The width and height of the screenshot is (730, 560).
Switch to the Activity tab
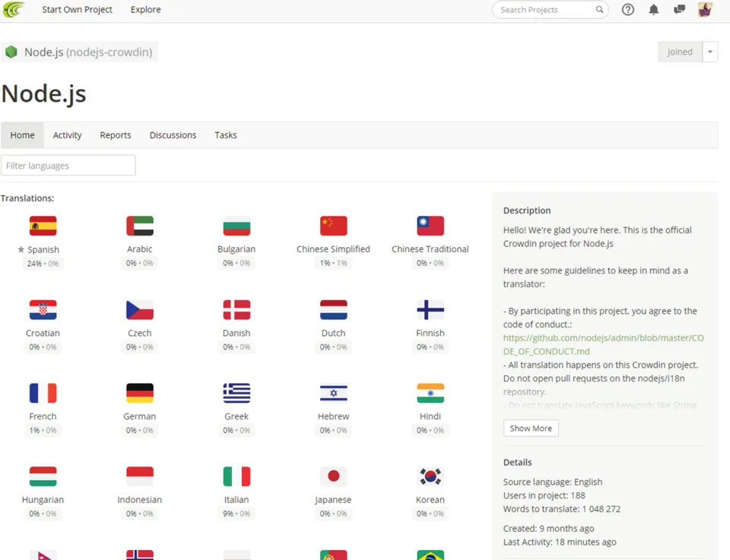pos(67,135)
